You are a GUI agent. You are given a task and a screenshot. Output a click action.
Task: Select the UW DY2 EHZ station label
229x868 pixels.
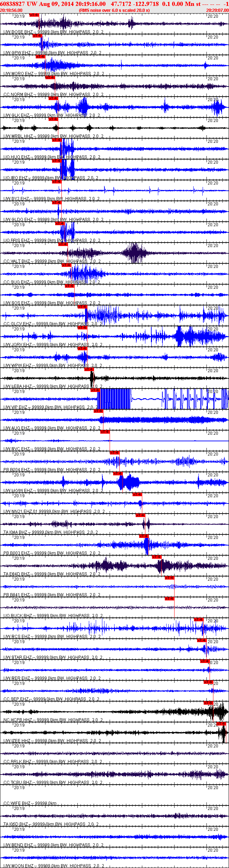(x=16, y=199)
